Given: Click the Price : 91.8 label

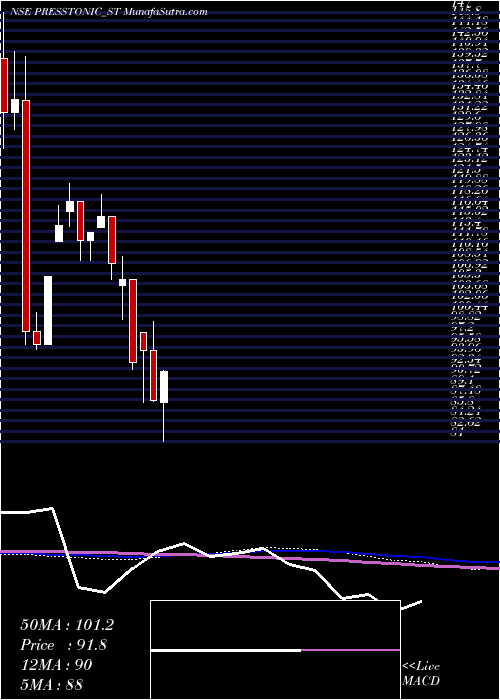Looking at the screenshot, I should (63, 645).
